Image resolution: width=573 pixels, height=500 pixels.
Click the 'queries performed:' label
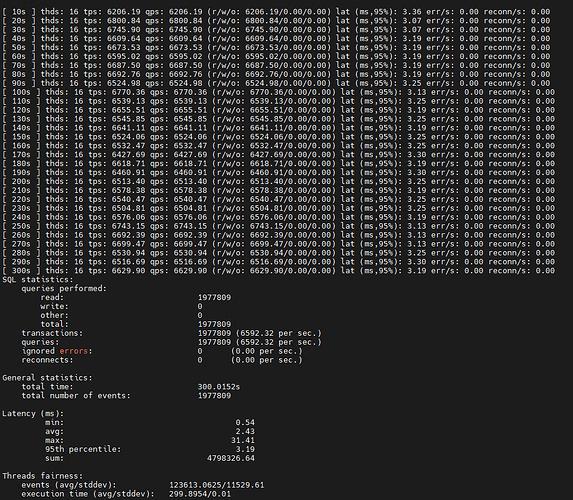[64, 288]
